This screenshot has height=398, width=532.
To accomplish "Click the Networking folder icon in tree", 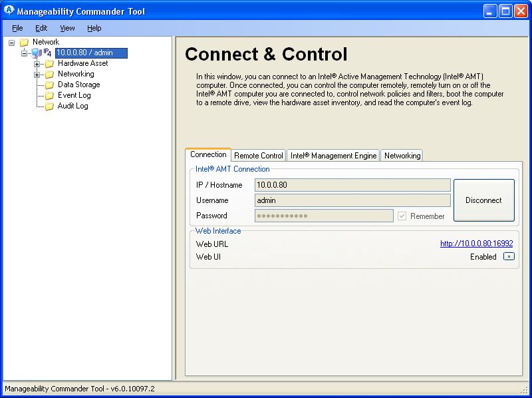I will click(x=49, y=75).
